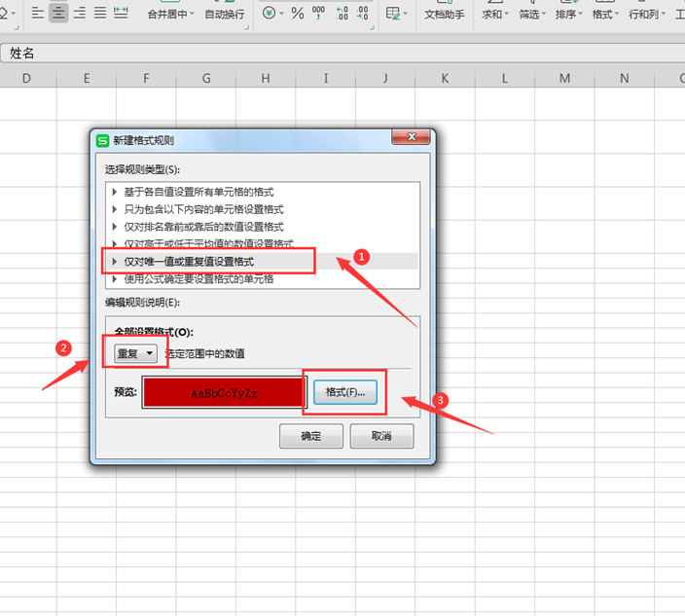Apply thousands separator style
The width and height of the screenshot is (685, 616).
coord(318,13)
